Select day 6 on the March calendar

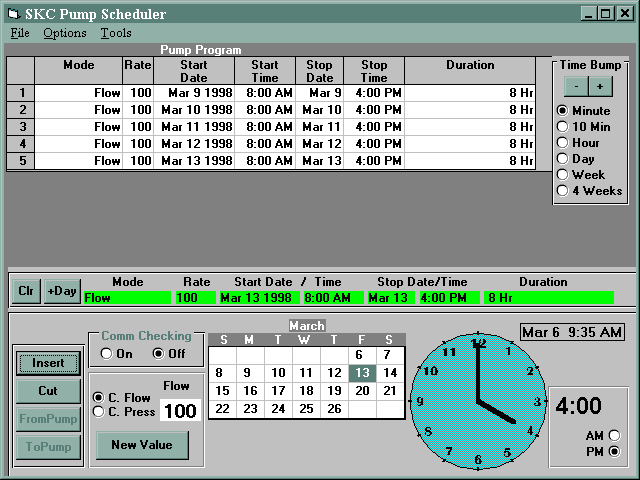click(x=362, y=355)
